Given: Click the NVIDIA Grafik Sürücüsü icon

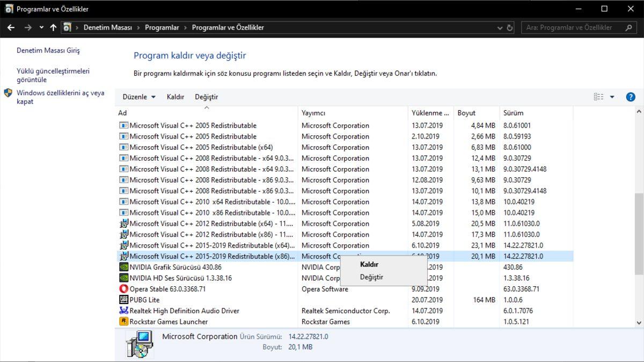Looking at the screenshot, I should click(x=123, y=267).
